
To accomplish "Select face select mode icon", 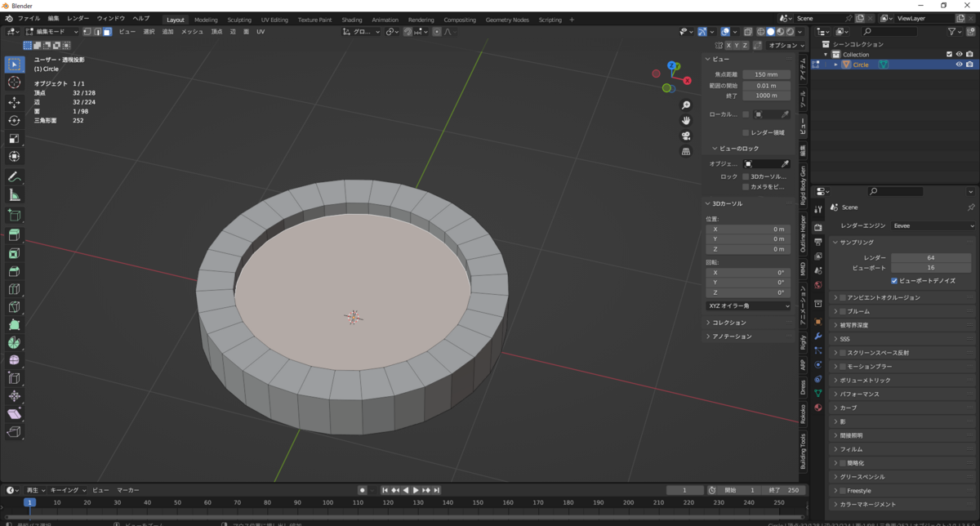I will pos(107,32).
